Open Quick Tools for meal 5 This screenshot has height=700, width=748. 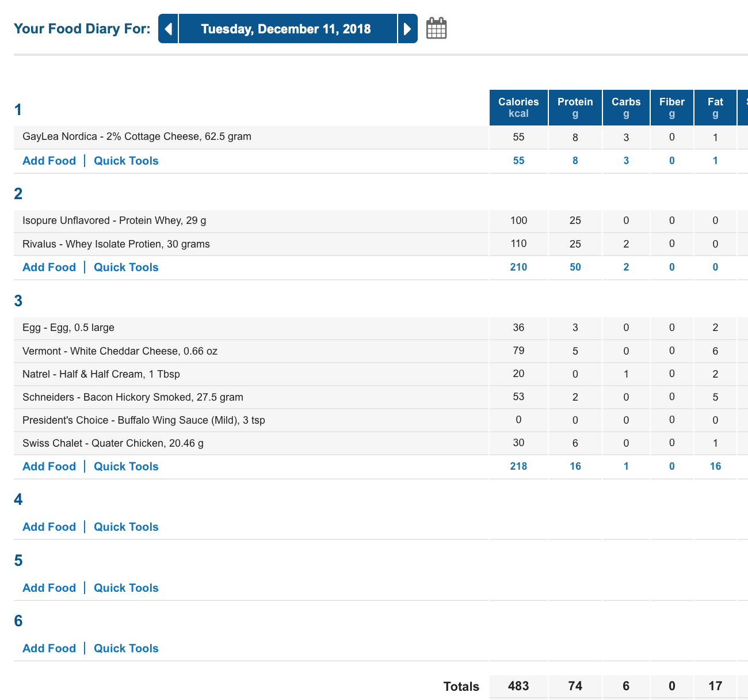126,588
